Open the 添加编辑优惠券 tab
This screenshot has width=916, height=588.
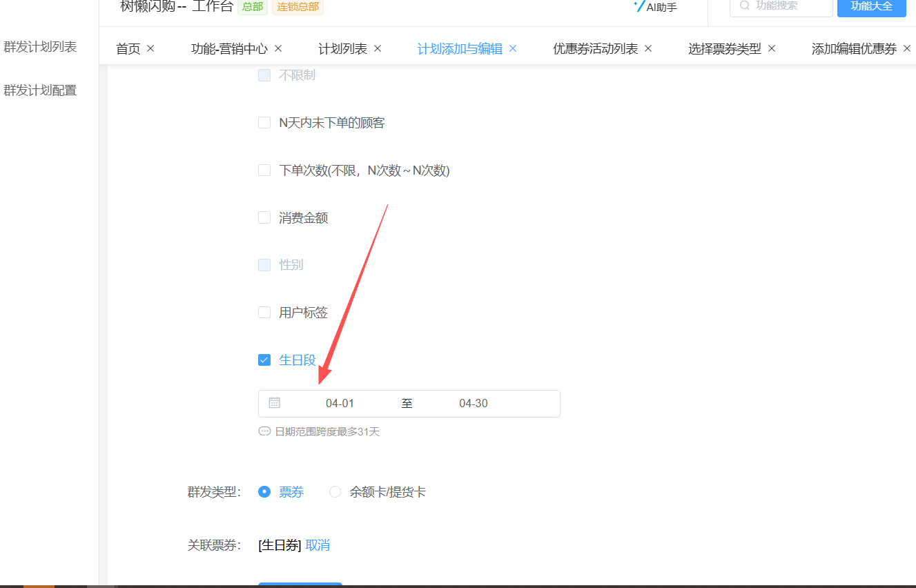click(x=853, y=48)
